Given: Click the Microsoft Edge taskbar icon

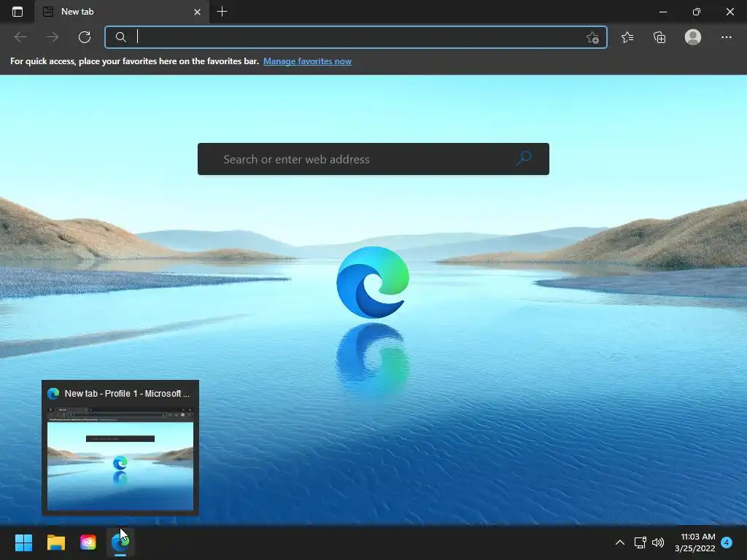Looking at the screenshot, I should 120,542.
